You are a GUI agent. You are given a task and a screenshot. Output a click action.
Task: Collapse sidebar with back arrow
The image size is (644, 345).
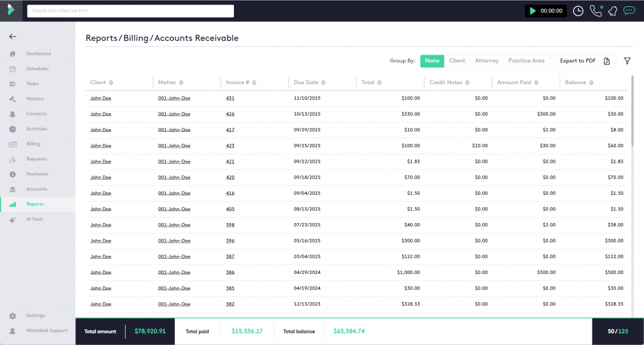point(13,36)
